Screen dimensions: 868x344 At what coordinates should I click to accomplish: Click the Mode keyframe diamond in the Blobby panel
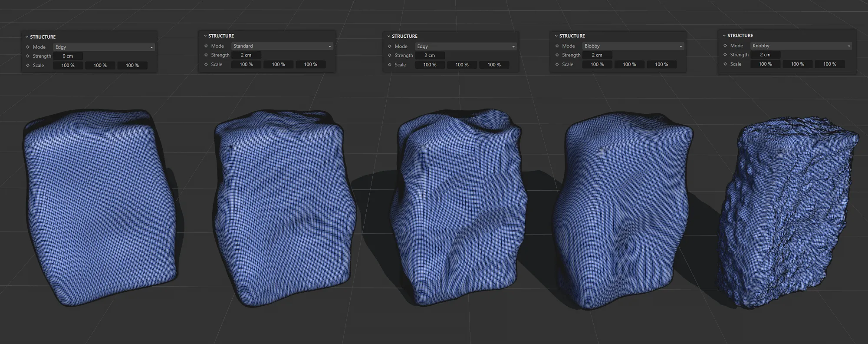coord(557,46)
